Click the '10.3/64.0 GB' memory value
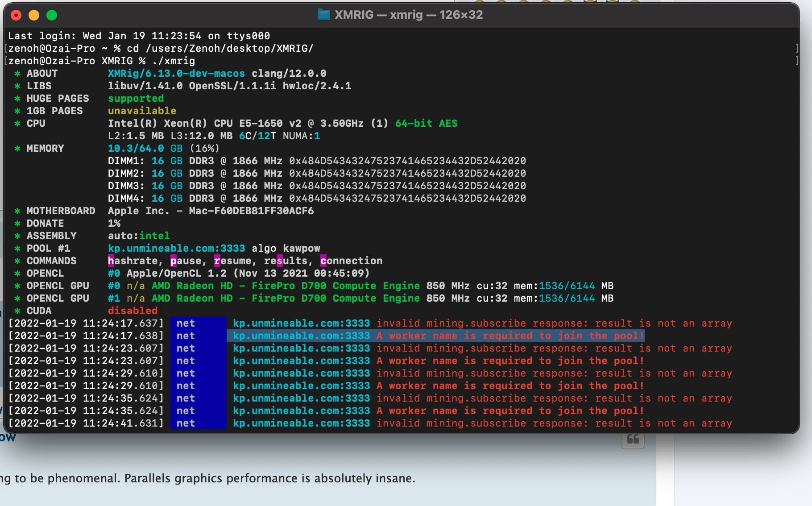This screenshot has width=812, height=506. [x=145, y=148]
